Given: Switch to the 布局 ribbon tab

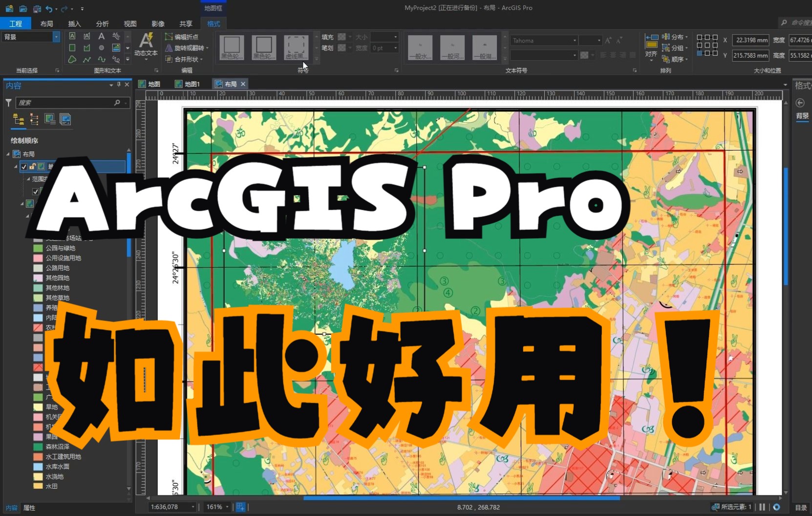Looking at the screenshot, I should [47, 23].
